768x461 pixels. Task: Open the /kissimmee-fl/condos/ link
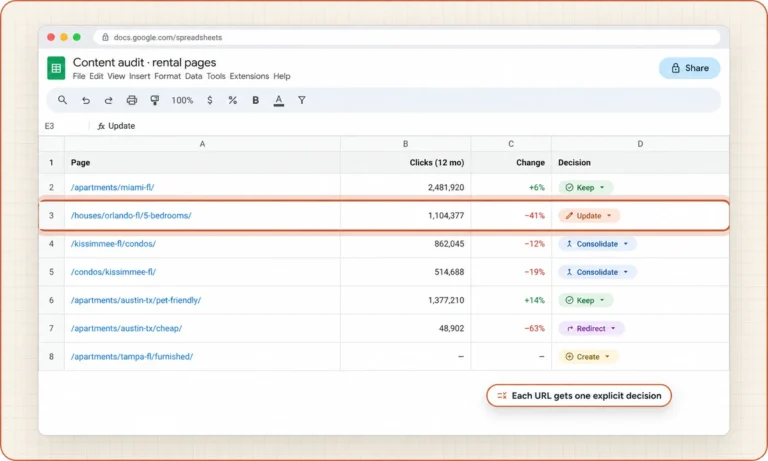click(113, 244)
